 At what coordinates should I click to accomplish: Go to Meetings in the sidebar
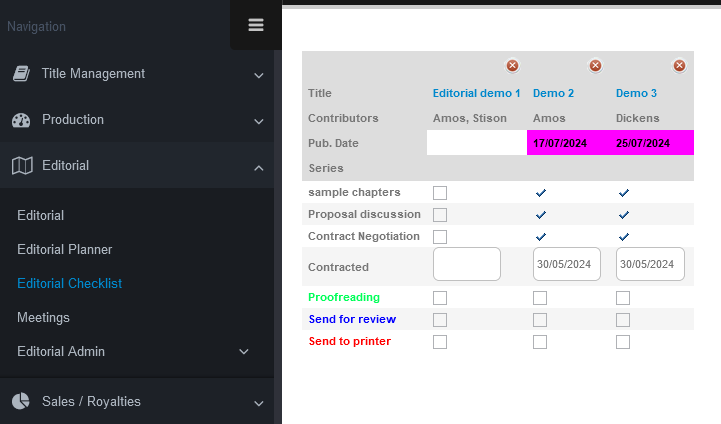[43, 317]
